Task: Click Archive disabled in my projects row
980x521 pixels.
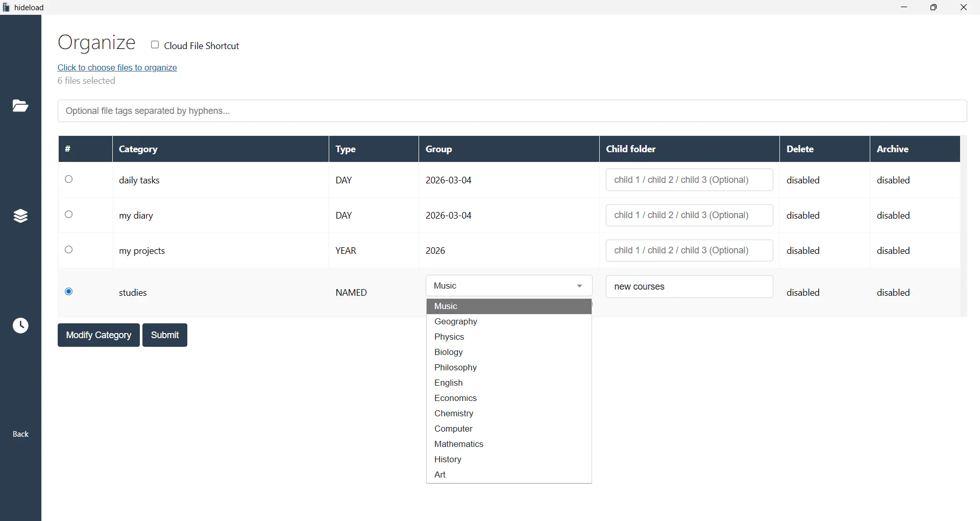Action: click(894, 251)
